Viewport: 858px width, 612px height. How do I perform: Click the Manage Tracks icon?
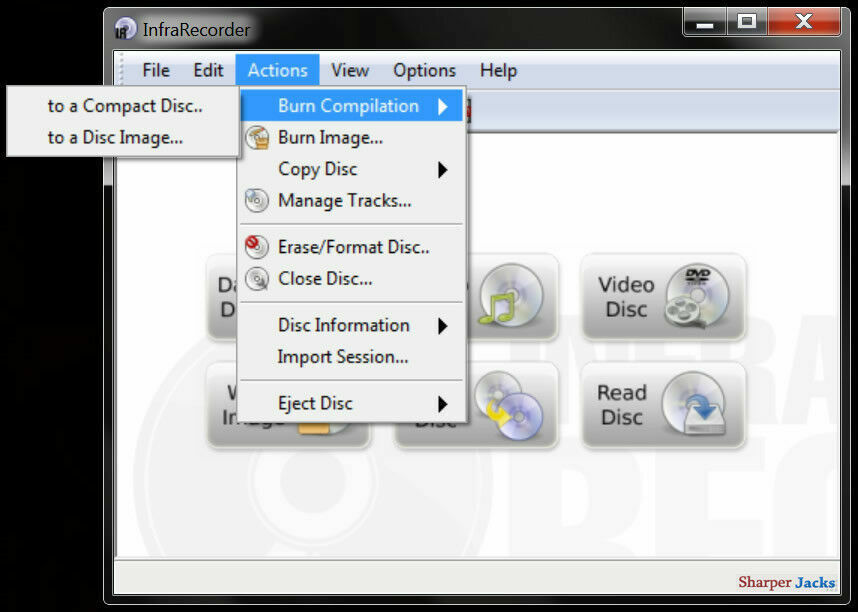pyautogui.click(x=256, y=201)
